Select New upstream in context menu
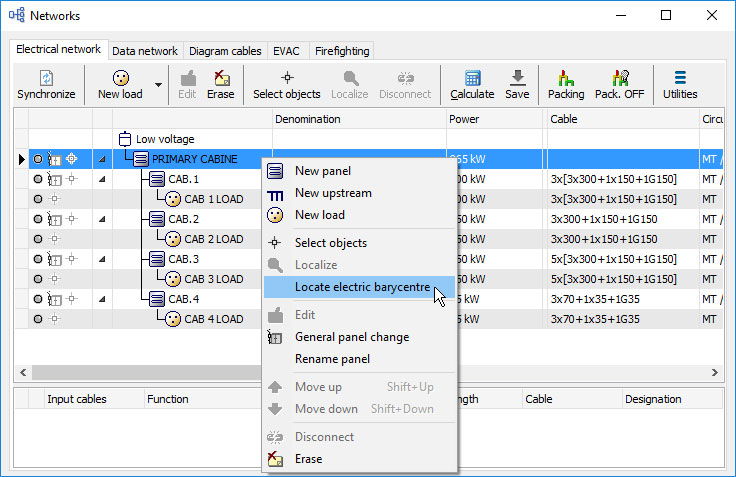Viewport: 736px width, 477px height. click(x=332, y=193)
